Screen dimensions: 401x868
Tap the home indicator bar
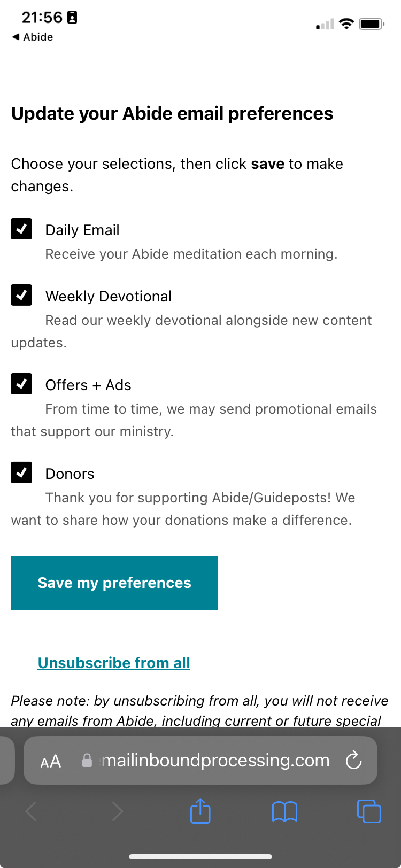(200, 857)
